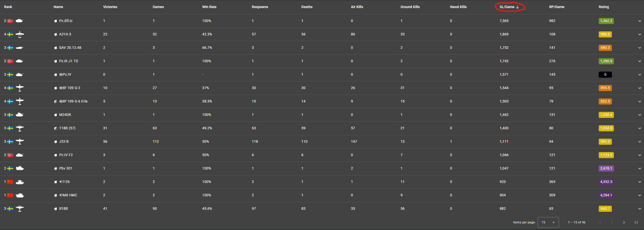The height and width of the screenshot is (230, 644).
Task: Click the green 1,362.2 rating badge
Action: [606, 21]
